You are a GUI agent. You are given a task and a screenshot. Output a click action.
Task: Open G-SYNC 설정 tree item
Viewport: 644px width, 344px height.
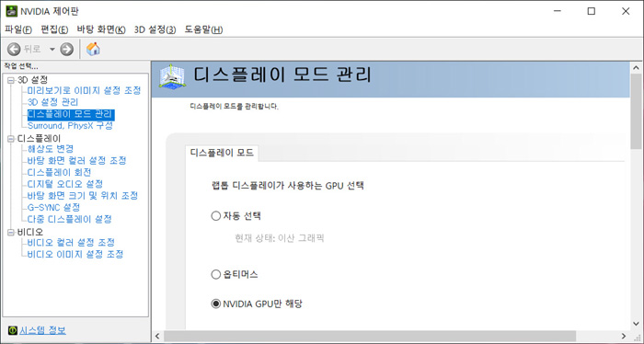[53, 207]
